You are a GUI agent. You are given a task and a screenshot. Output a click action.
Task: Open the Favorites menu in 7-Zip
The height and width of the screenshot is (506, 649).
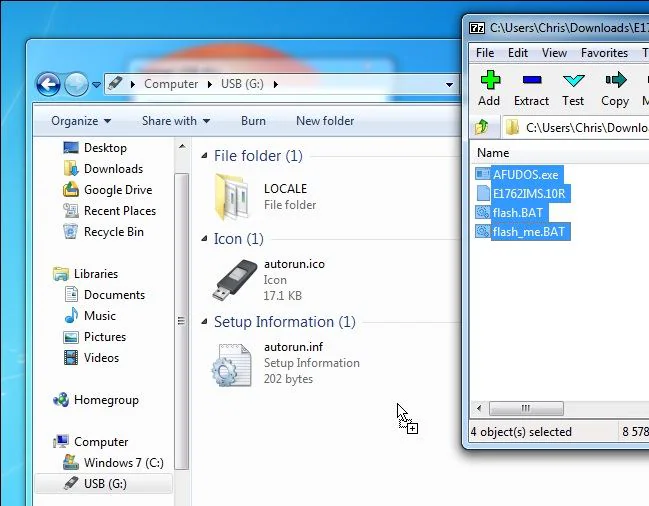pos(604,53)
